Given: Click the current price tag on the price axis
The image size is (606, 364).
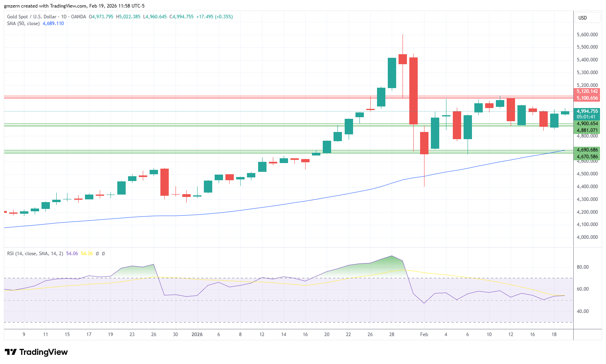Looking at the screenshot, I should 587,111.
